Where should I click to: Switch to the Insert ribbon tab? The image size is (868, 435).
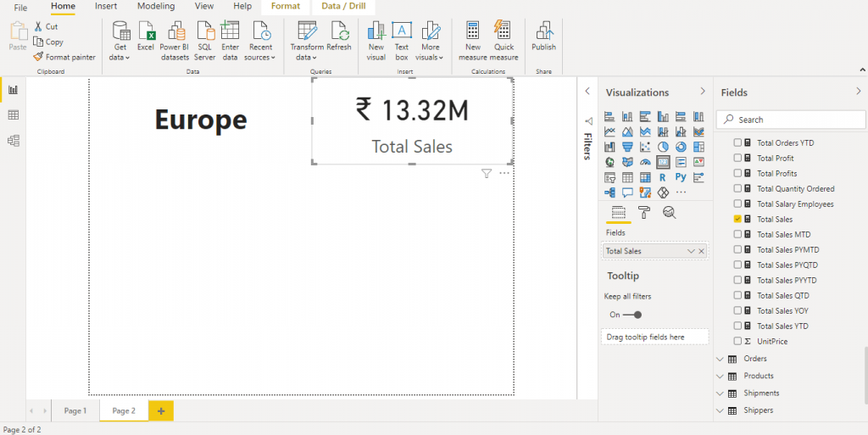106,6
